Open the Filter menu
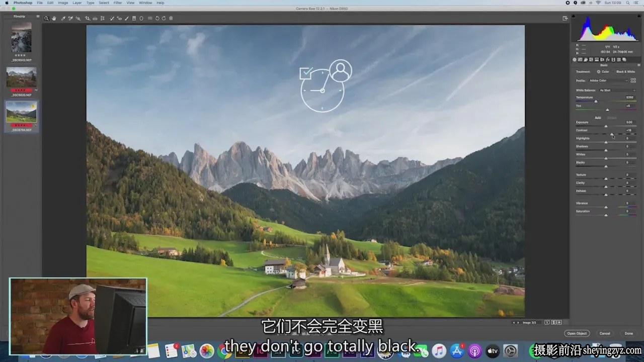Image resolution: width=644 pixels, height=362 pixels. (117, 3)
